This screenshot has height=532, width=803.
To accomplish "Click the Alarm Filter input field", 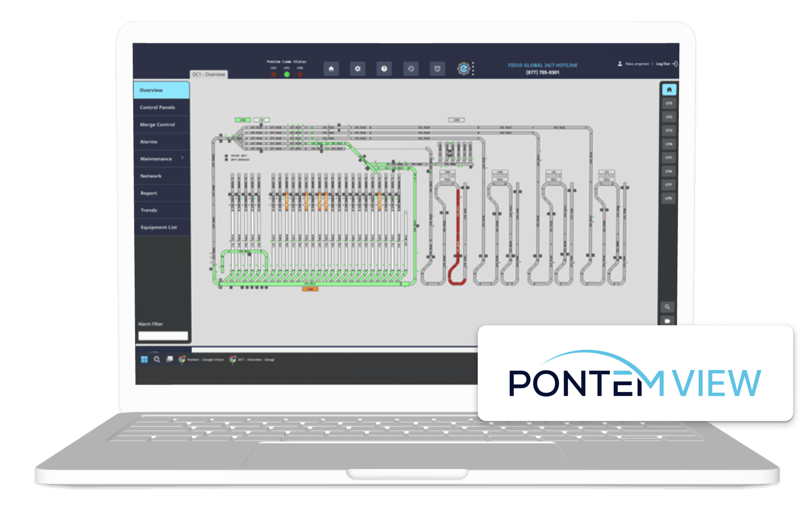I will (x=163, y=336).
